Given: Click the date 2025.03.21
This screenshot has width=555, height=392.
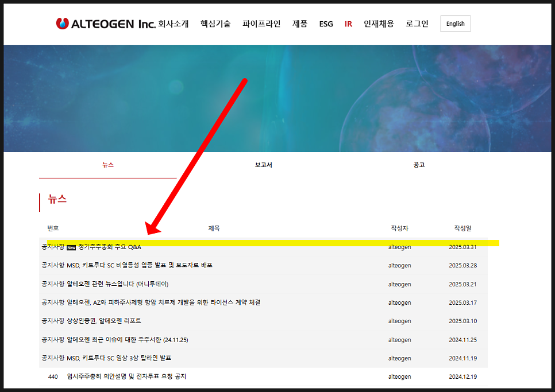Looking at the screenshot, I should 463,284.
